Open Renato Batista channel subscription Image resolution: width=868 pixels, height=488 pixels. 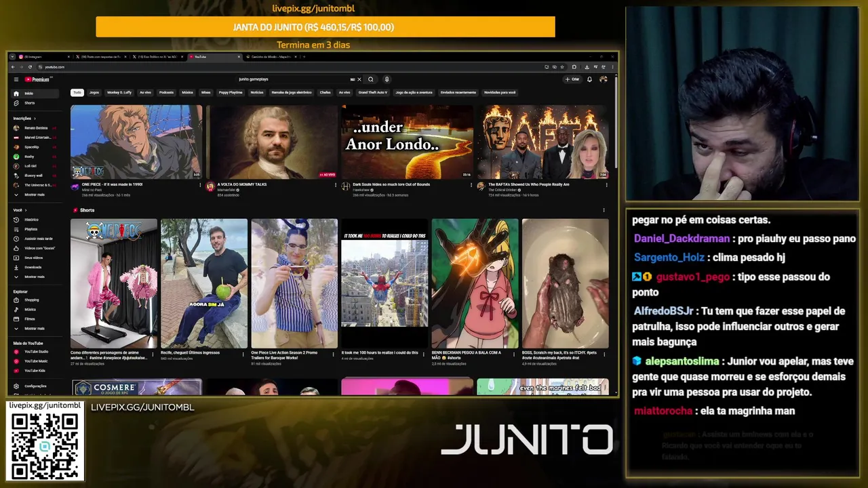pos(35,128)
